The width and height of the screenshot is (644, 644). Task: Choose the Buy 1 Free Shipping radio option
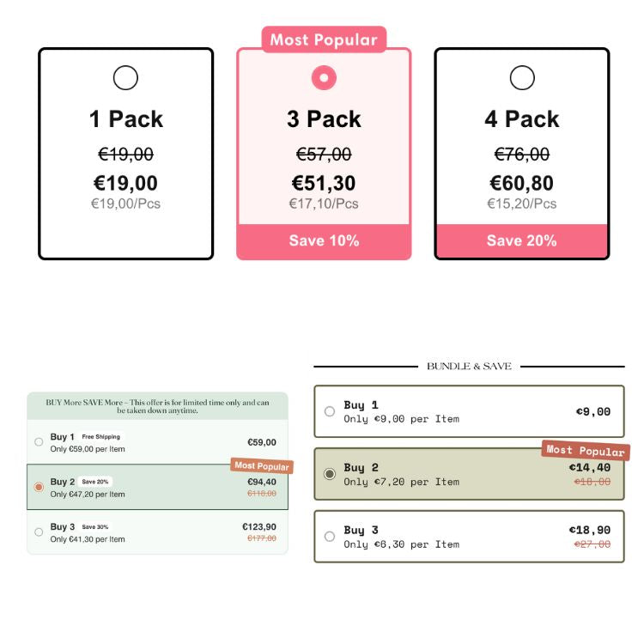pyautogui.click(x=39, y=442)
